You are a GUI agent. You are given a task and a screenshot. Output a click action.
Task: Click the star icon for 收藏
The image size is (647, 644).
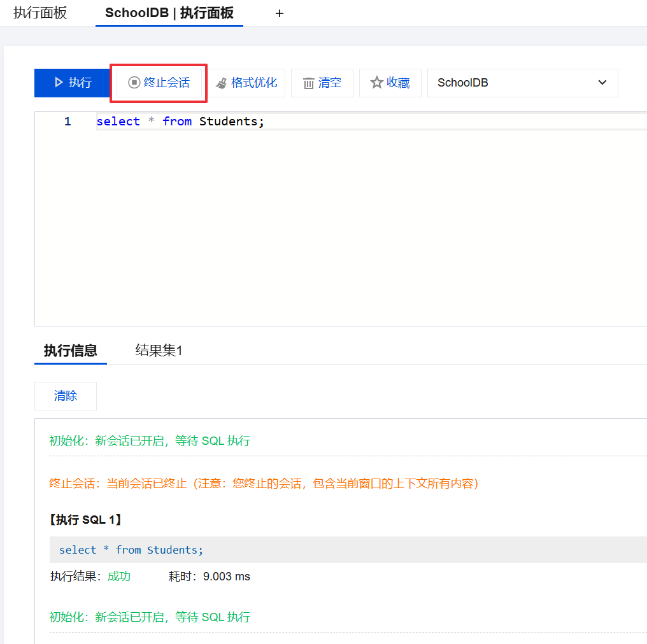pos(377,83)
